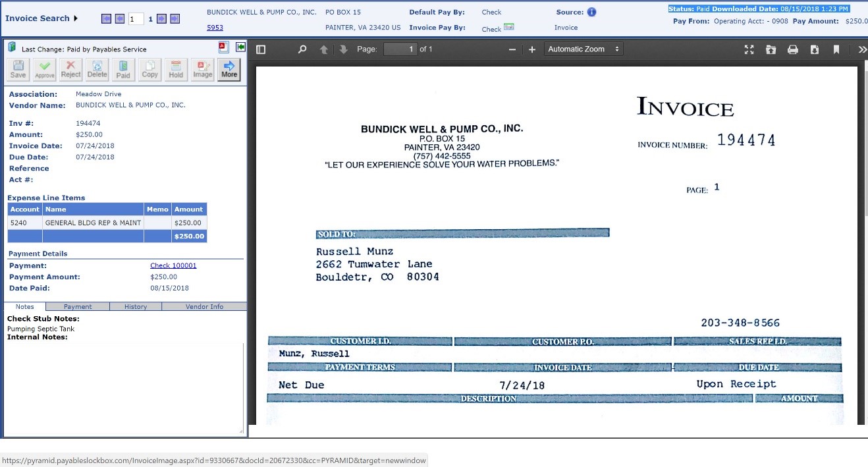Click the PDF bookmark current view icon
The height and width of the screenshot is (467, 868).
pos(836,49)
